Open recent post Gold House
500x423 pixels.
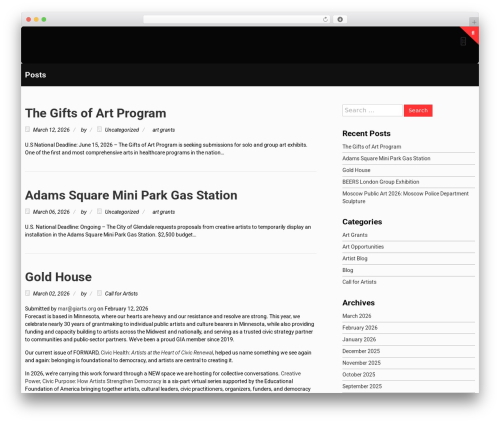pyautogui.click(x=356, y=170)
